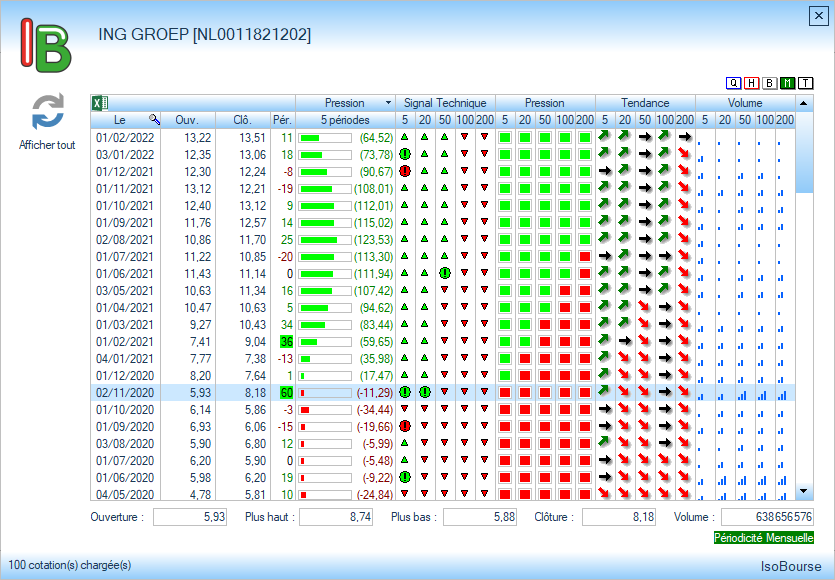
Task: Click the Afficher tout label
Action: [47, 145]
